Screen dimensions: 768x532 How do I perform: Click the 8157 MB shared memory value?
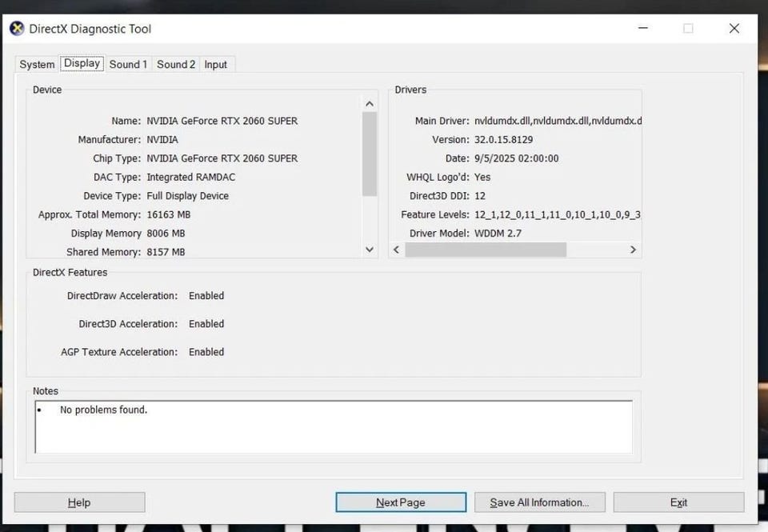(166, 252)
